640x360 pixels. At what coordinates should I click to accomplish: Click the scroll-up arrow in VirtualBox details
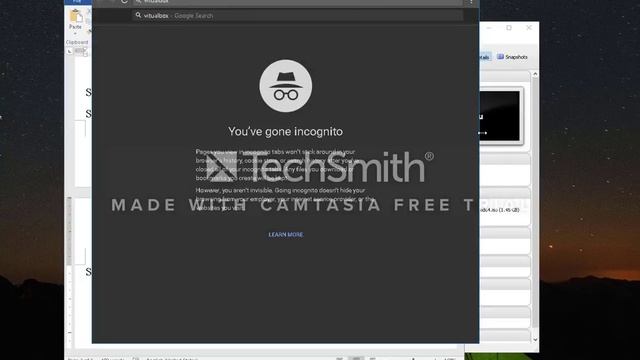pyautogui.click(x=535, y=74)
